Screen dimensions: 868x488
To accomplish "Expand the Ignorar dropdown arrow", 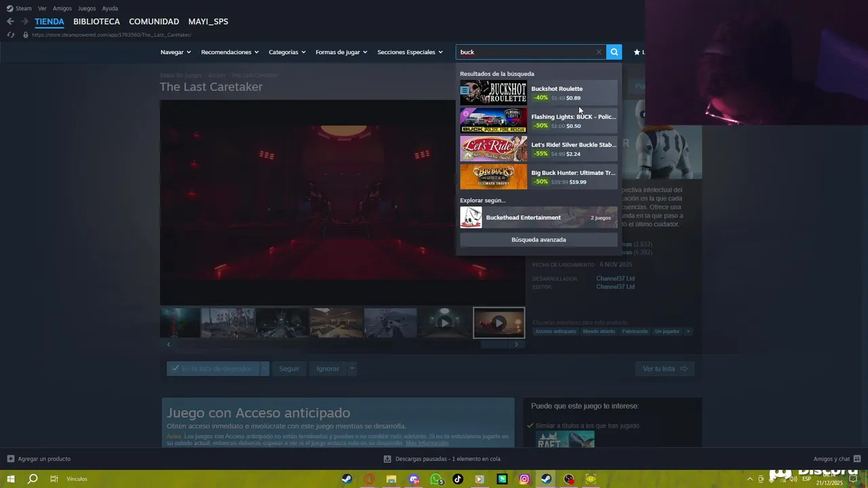I will (351, 369).
